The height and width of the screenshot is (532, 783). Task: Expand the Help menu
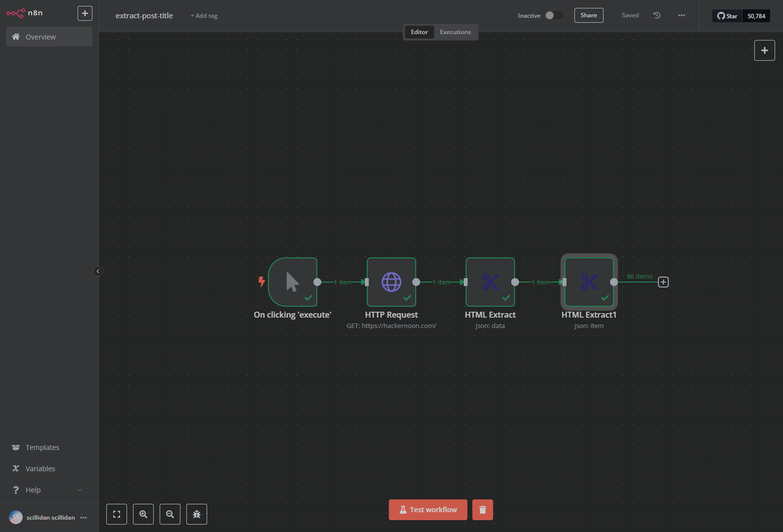coord(49,490)
